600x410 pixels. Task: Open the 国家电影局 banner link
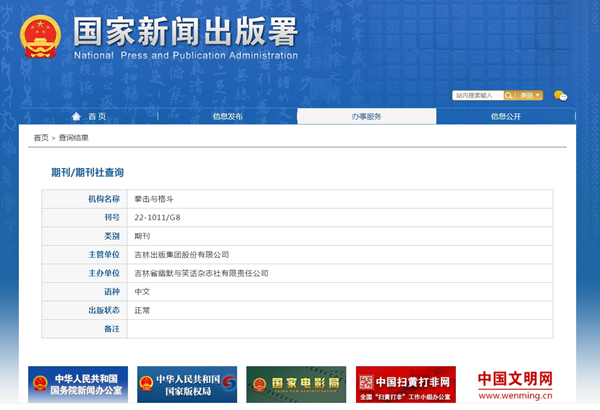[x=296, y=384]
